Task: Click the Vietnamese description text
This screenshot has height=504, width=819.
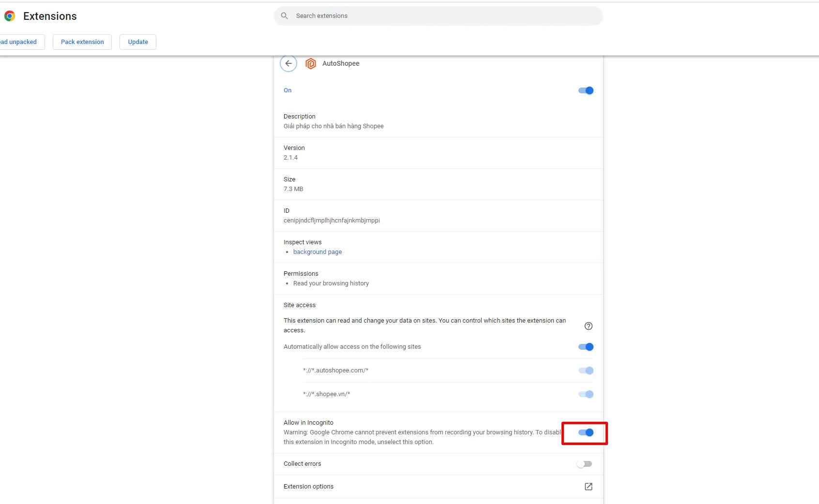Action: 334,126
